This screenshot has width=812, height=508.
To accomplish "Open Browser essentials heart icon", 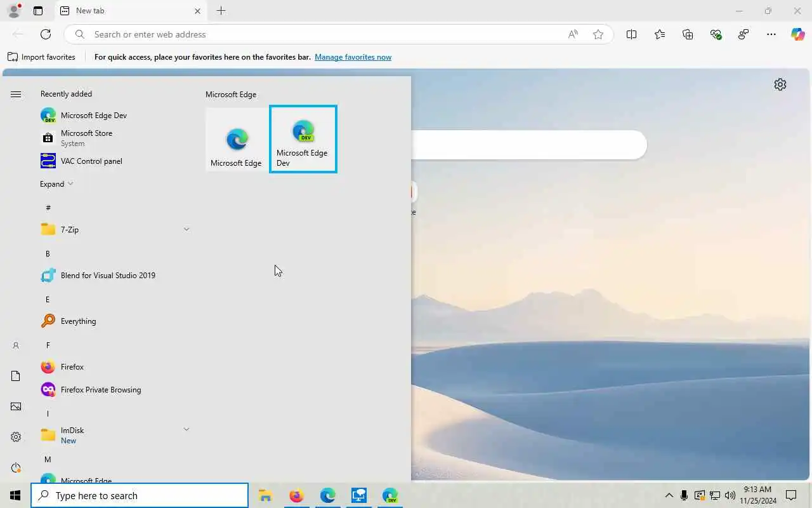I will pos(716,34).
